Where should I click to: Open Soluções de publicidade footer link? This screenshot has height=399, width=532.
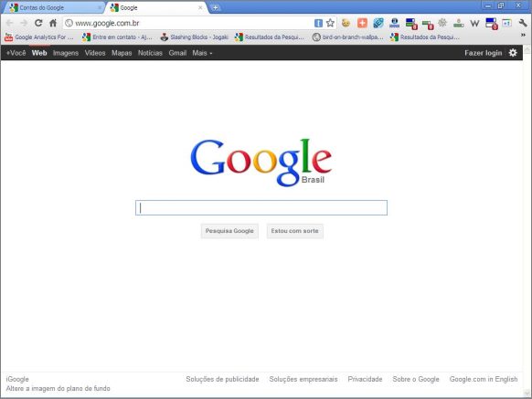(x=222, y=379)
